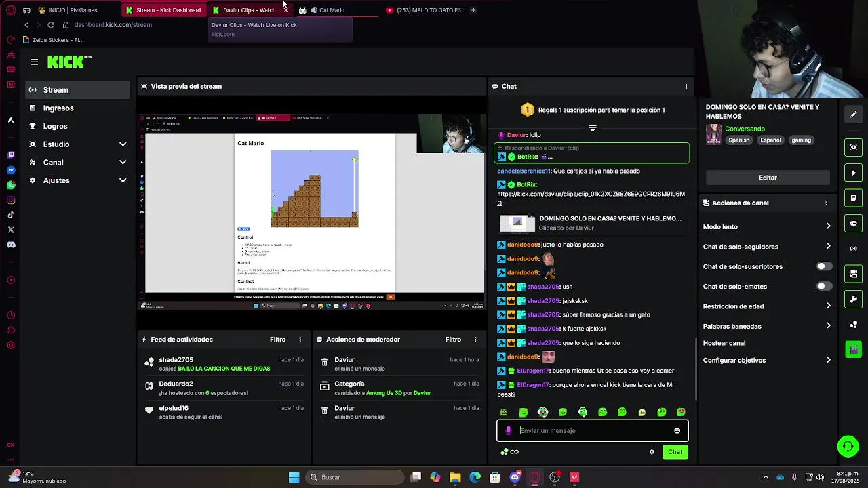Viewport: 868px width, 488px height.
Task: Switch to the MALDITO GATO YouTube tab
Action: [x=424, y=10]
